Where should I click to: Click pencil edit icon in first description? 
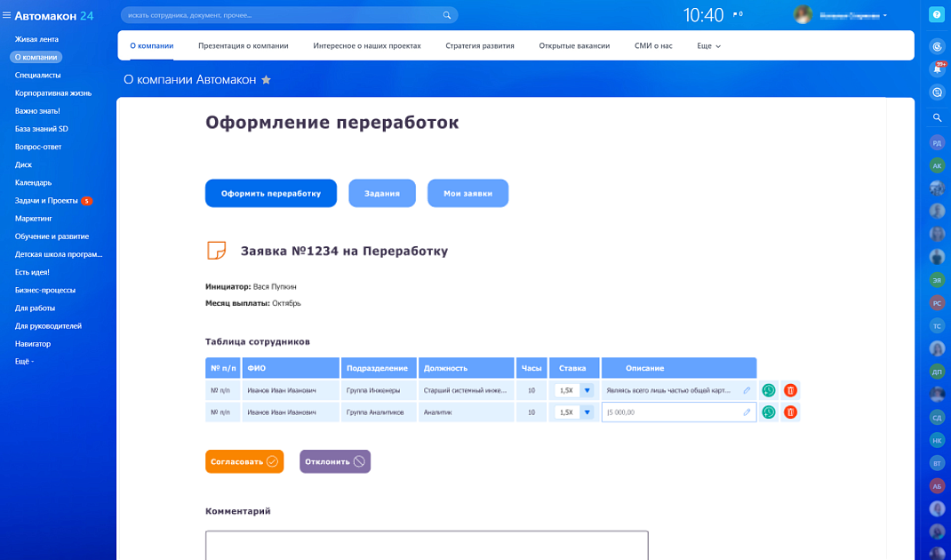click(x=747, y=390)
